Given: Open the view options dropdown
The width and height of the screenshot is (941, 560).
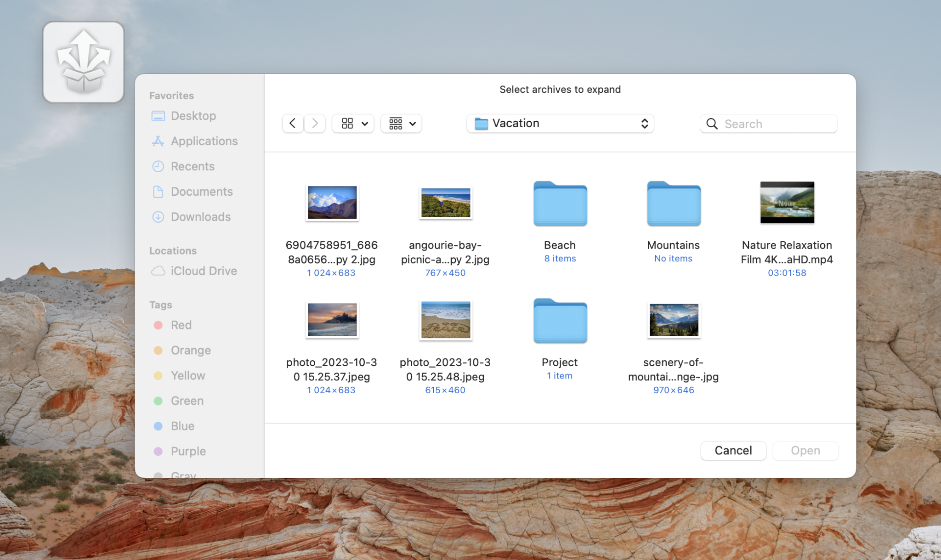Looking at the screenshot, I should point(352,123).
